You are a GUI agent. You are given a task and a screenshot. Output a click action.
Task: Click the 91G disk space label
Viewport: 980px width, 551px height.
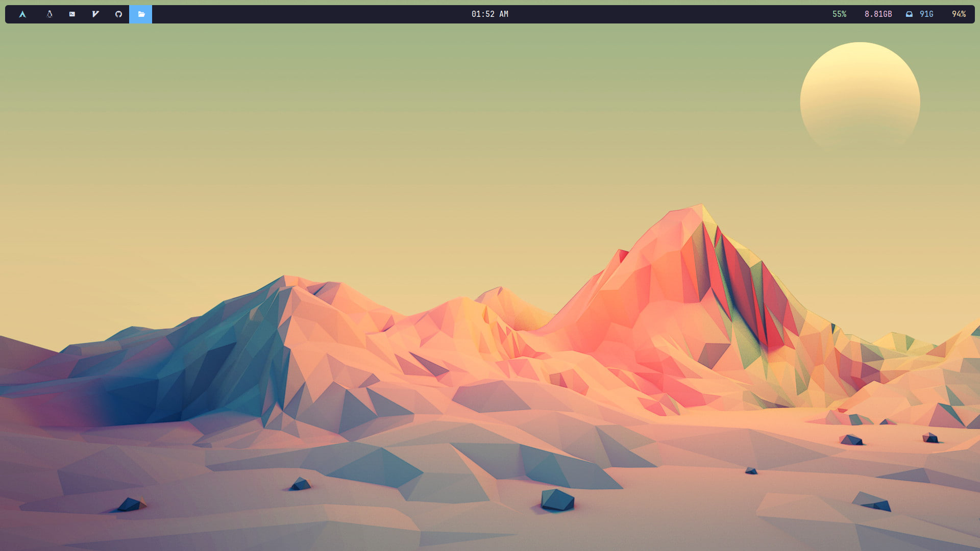(x=926, y=14)
